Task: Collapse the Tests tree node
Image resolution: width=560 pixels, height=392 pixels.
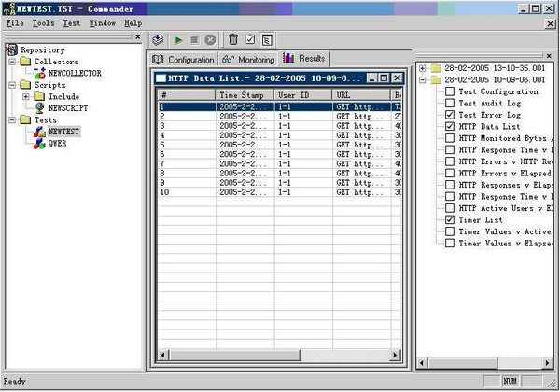Action: tap(12, 119)
